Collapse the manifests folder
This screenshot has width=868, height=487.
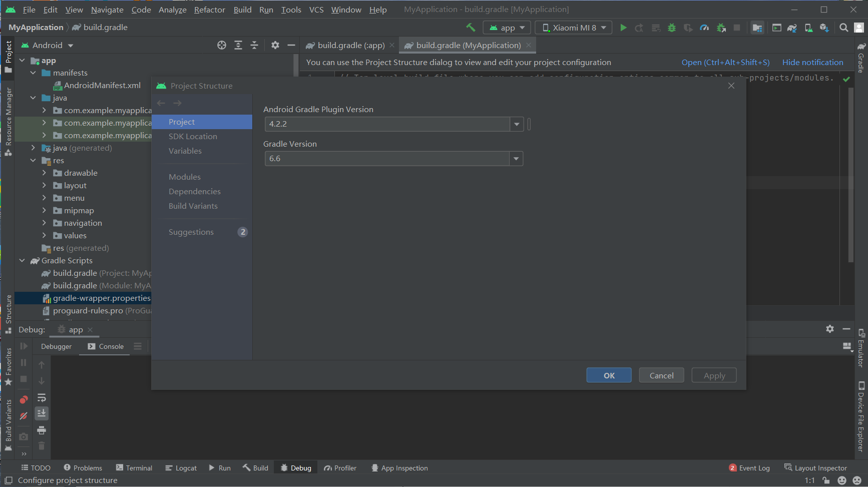click(33, 73)
